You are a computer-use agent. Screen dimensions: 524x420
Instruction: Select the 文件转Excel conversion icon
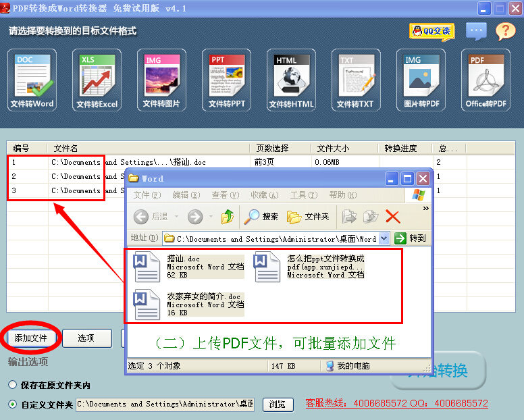97,80
